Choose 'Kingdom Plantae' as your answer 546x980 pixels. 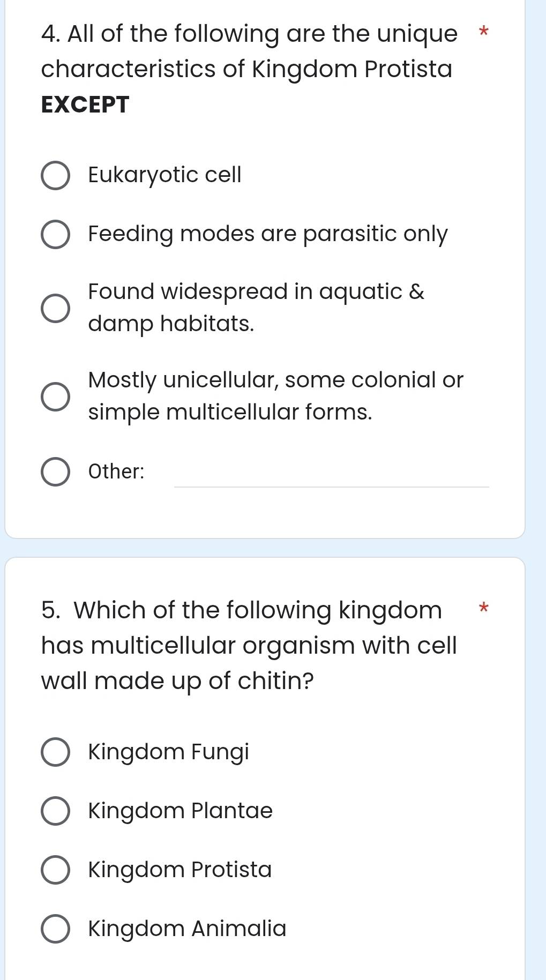pyautogui.click(x=55, y=810)
